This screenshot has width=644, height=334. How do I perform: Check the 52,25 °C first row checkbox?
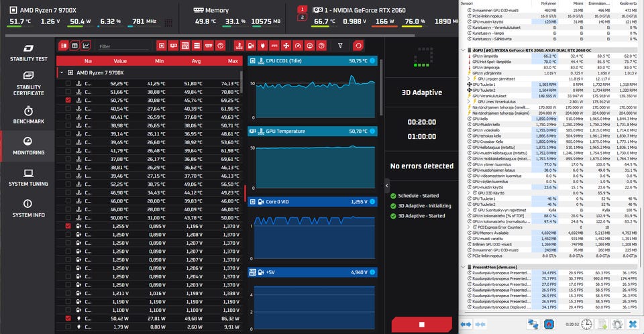tap(68, 83)
